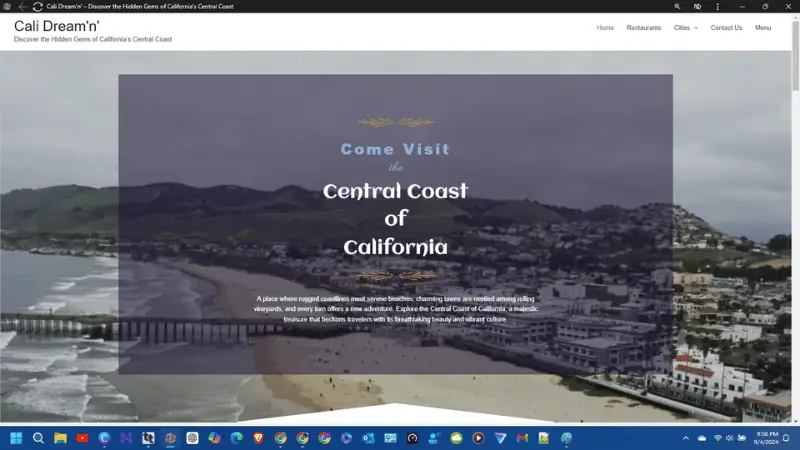Image resolution: width=800 pixels, height=450 pixels.
Task: Open the volume speaker tray icon
Action: point(730,438)
